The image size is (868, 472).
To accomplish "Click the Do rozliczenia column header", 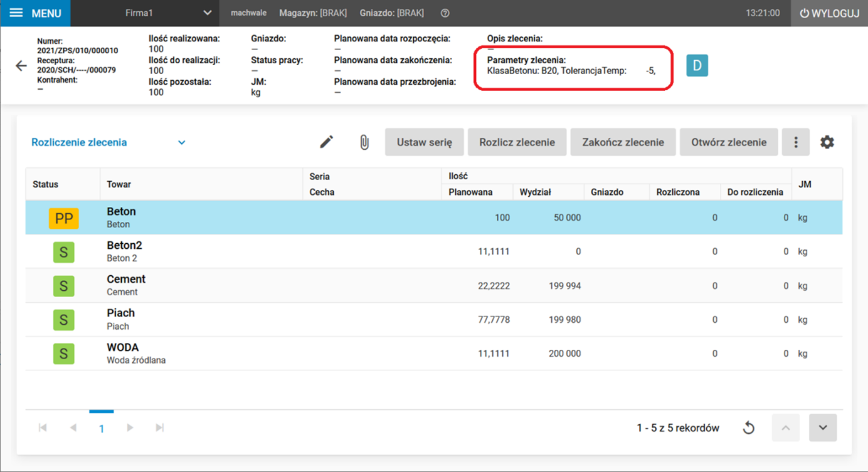I will tap(755, 192).
